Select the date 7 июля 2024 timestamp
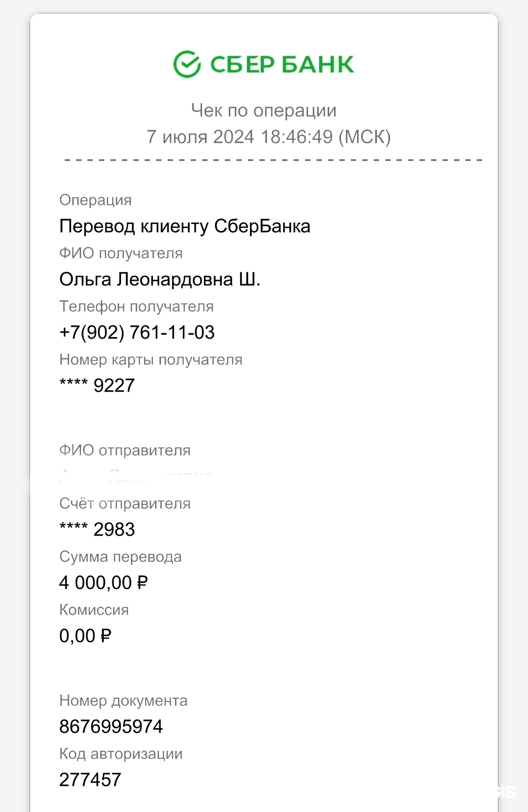The width and height of the screenshot is (528, 812). click(x=268, y=137)
